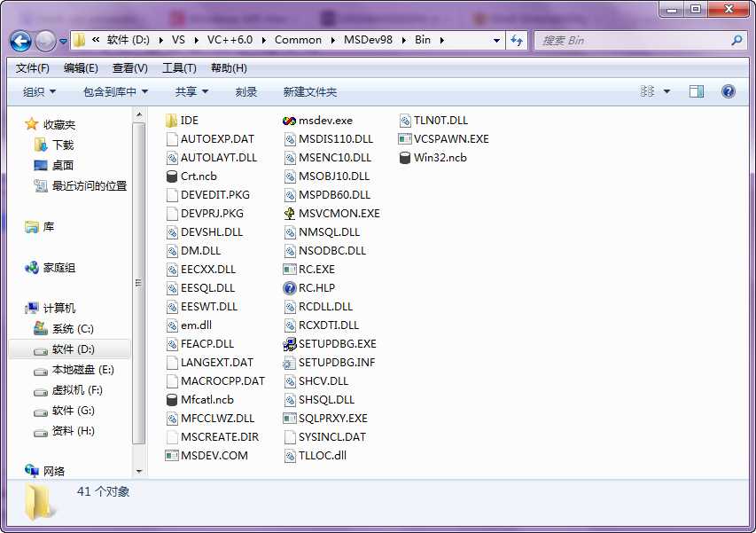The height and width of the screenshot is (533, 756).
Task: Expand the arrow after Common in path
Action: pos(332,41)
